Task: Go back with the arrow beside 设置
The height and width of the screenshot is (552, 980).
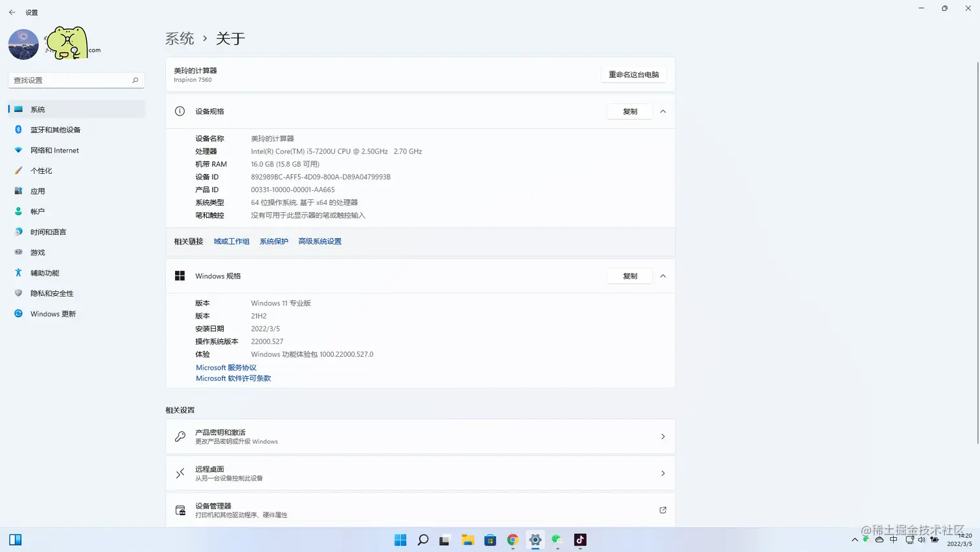Action: pos(12,12)
